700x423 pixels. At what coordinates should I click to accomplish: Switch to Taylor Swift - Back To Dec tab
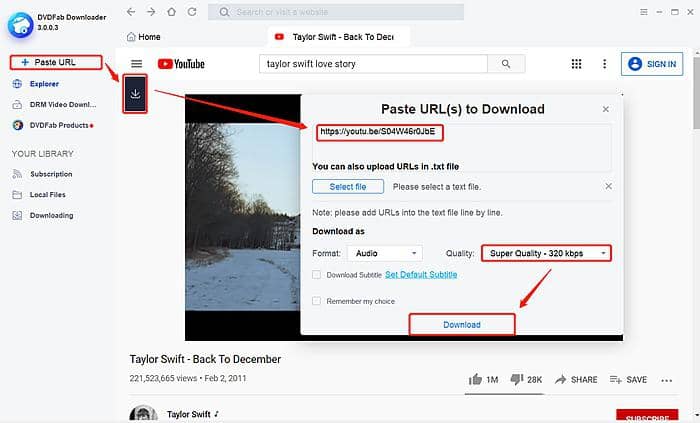coord(338,37)
